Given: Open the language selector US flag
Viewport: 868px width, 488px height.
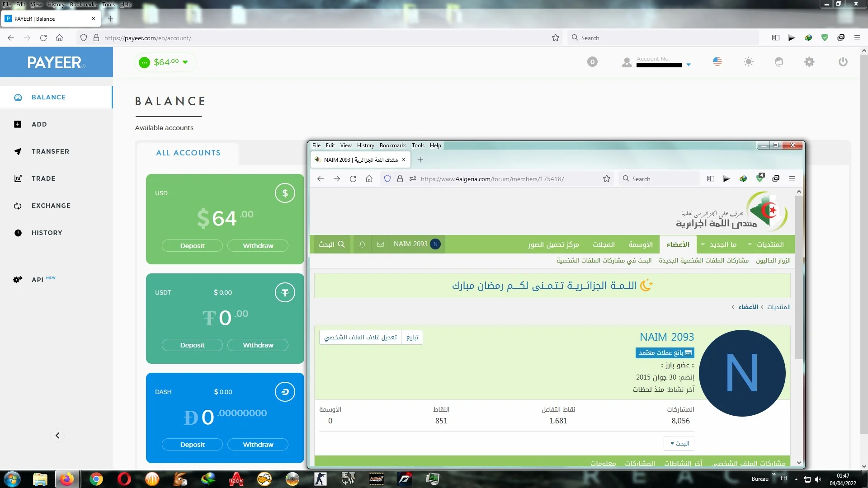Looking at the screenshot, I should click(x=717, y=61).
